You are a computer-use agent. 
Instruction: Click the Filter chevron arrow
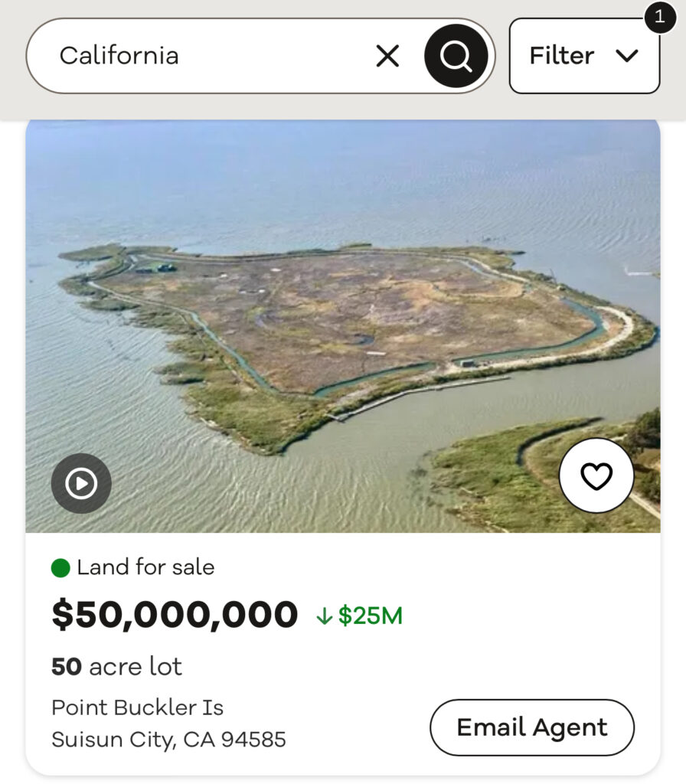pos(627,56)
